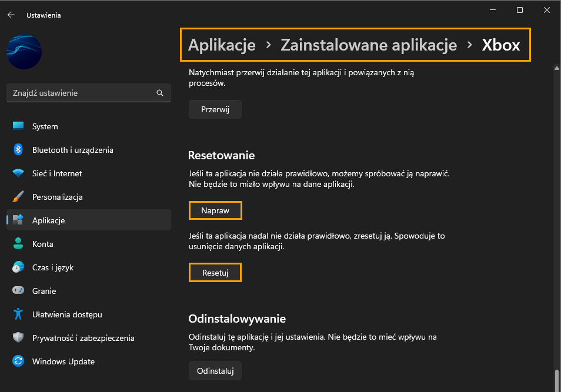Click the shield icon for Prywatność i zabezpieczenia
This screenshot has height=392, width=561.
[18, 337]
